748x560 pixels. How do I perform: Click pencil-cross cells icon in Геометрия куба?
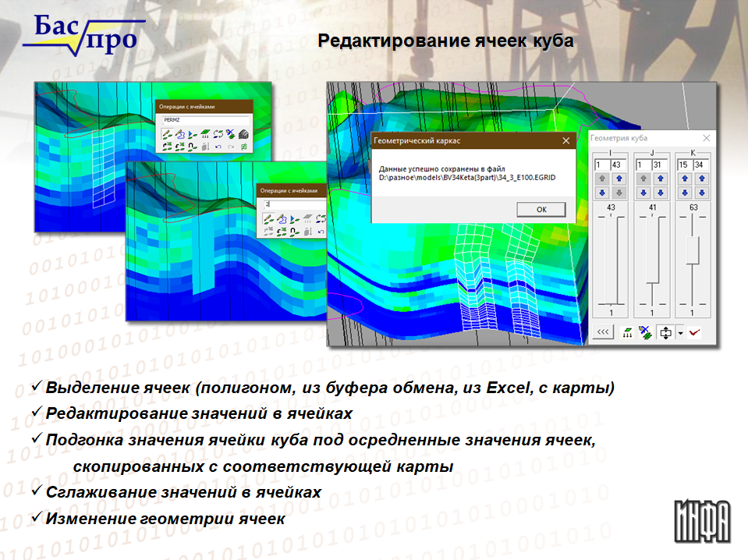coord(646,332)
